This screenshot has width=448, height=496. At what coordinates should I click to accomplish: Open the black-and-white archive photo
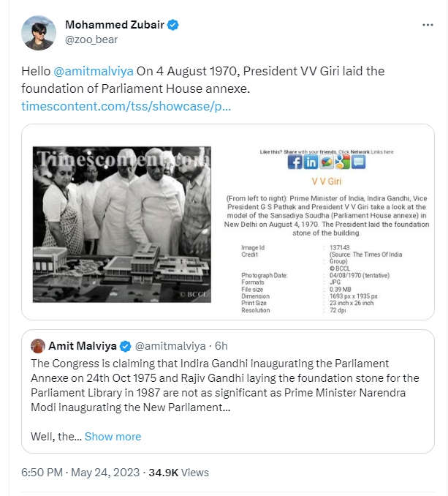[122, 223]
